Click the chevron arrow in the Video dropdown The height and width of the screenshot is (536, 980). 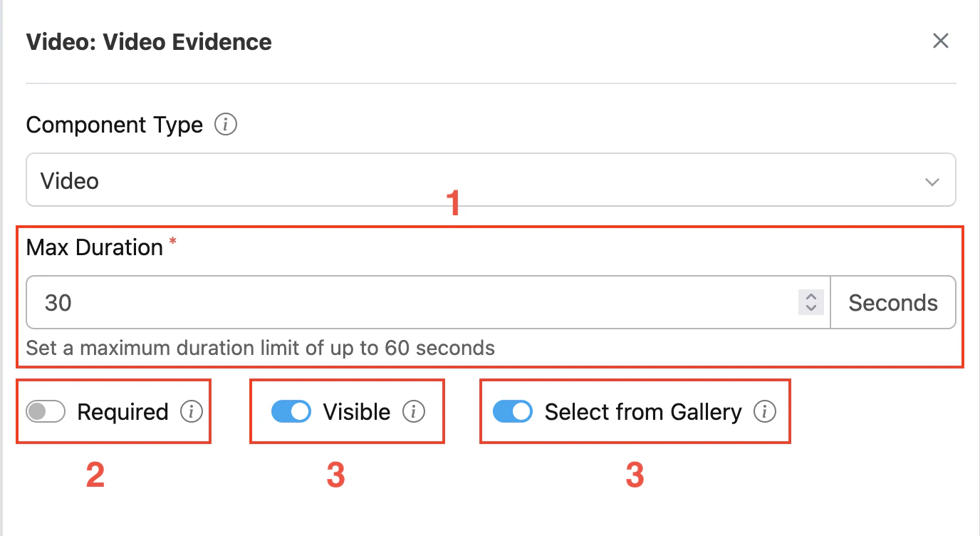click(x=932, y=182)
